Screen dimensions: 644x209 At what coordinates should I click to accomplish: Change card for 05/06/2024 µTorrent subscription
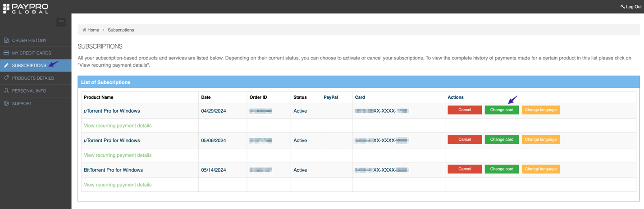coord(502,140)
